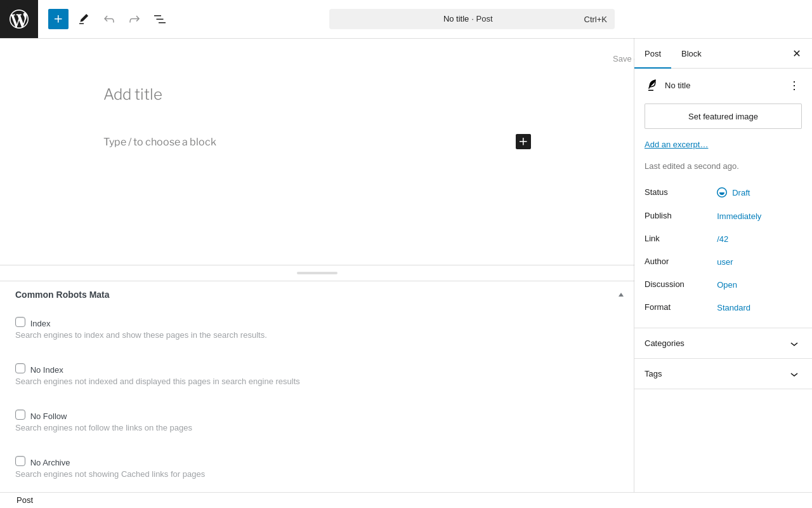Expand the Categories panel
Image resolution: width=812 pixels, height=508 pixels.
pyautogui.click(x=723, y=344)
